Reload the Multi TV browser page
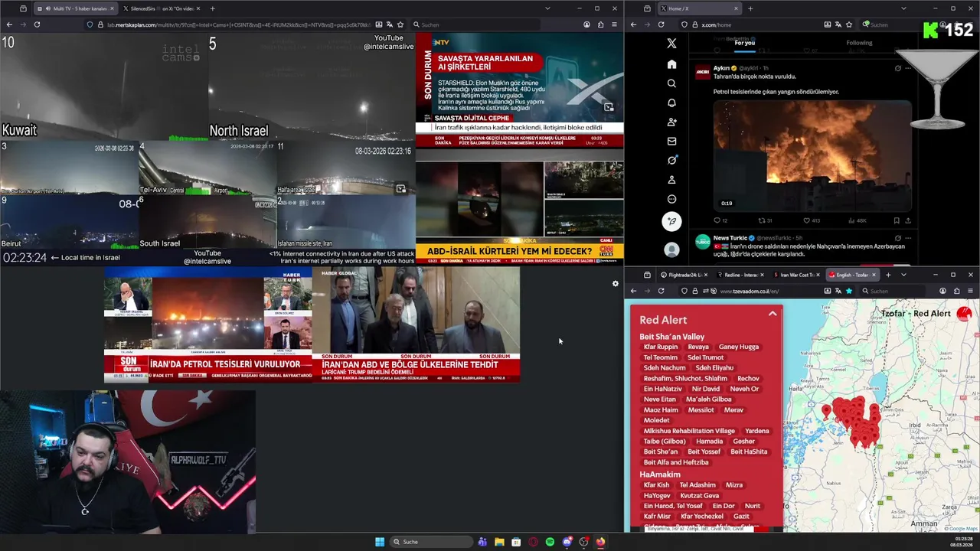This screenshot has width=980, height=551. [x=37, y=24]
